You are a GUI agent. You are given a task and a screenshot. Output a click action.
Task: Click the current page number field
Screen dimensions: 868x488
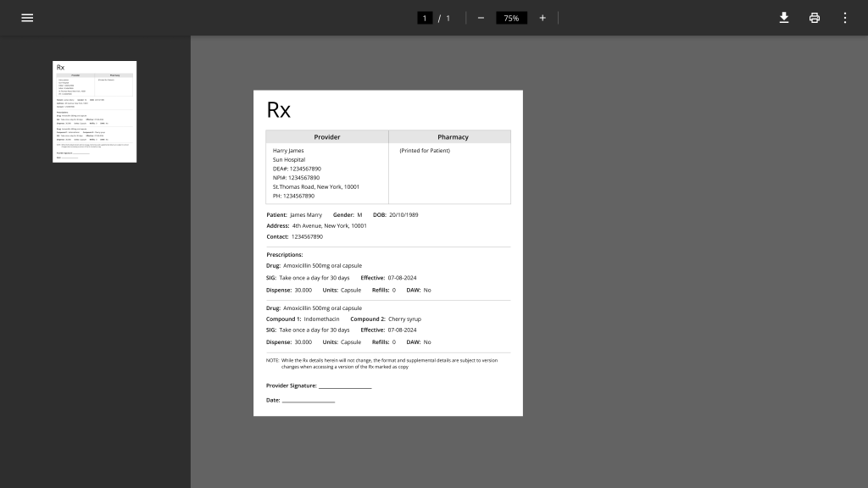pos(425,18)
